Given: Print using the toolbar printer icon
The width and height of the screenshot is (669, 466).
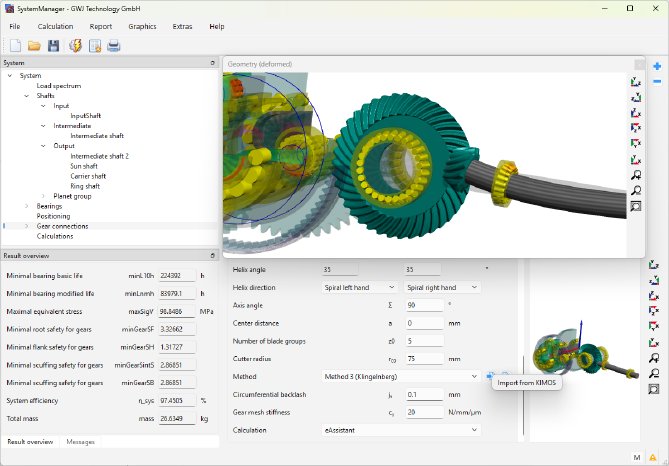Looking at the screenshot, I should pos(113,46).
